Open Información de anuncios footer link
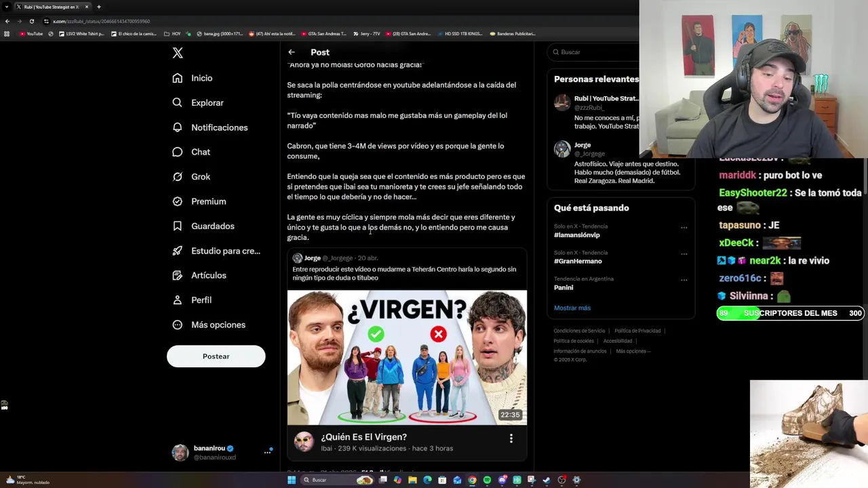The height and width of the screenshot is (488, 868). click(x=580, y=351)
